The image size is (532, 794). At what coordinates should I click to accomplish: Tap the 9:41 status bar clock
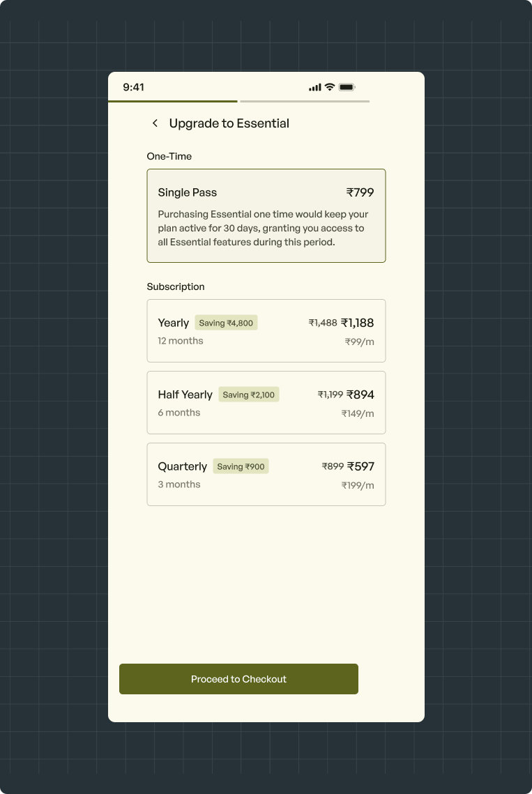[x=134, y=87]
